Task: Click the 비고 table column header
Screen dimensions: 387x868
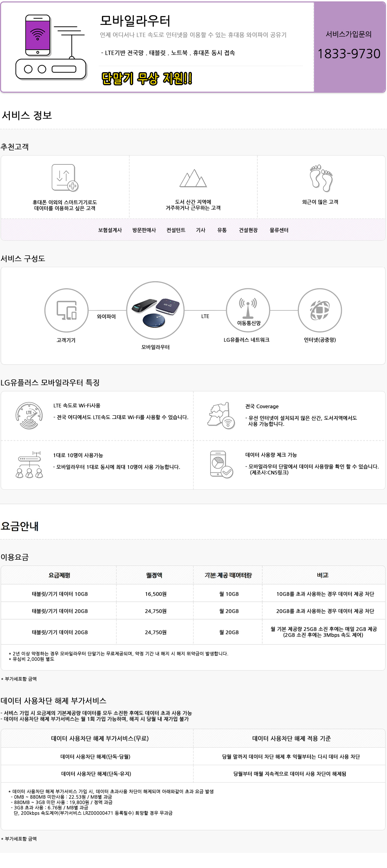Action: (x=323, y=575)
